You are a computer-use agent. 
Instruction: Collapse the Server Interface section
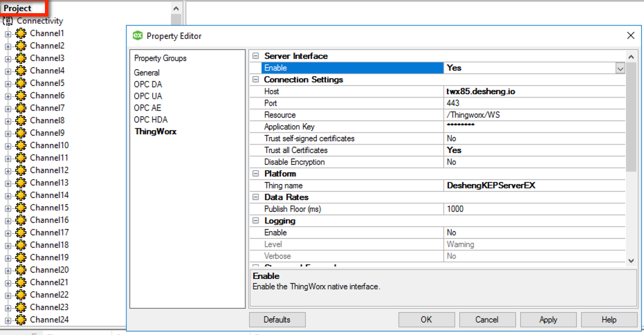pyautogui.click(x=255, y=56)
